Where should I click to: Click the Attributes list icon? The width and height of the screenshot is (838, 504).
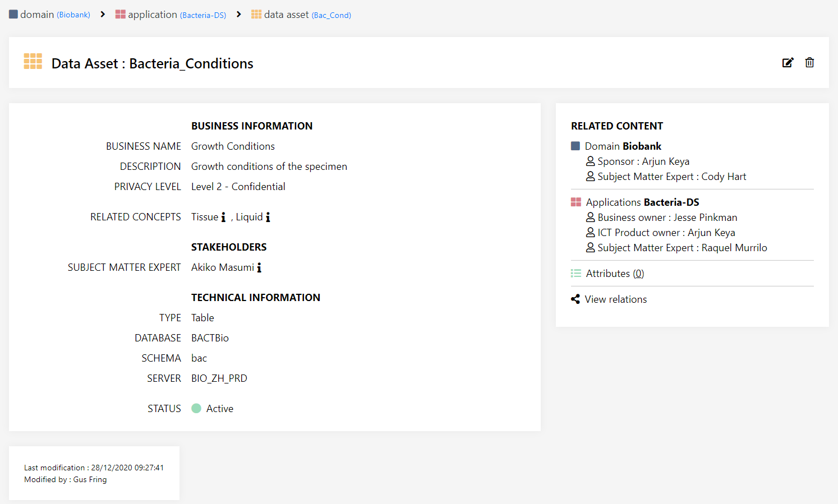tap(576, 274)
